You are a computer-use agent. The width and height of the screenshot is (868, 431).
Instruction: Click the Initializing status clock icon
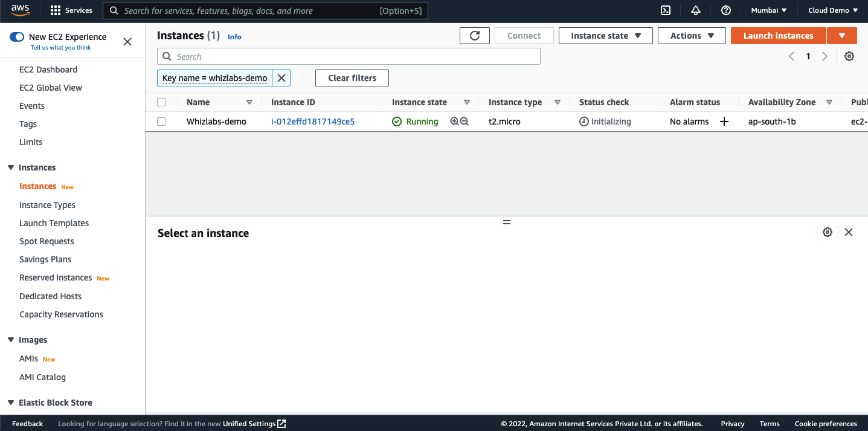coord(584,122)
